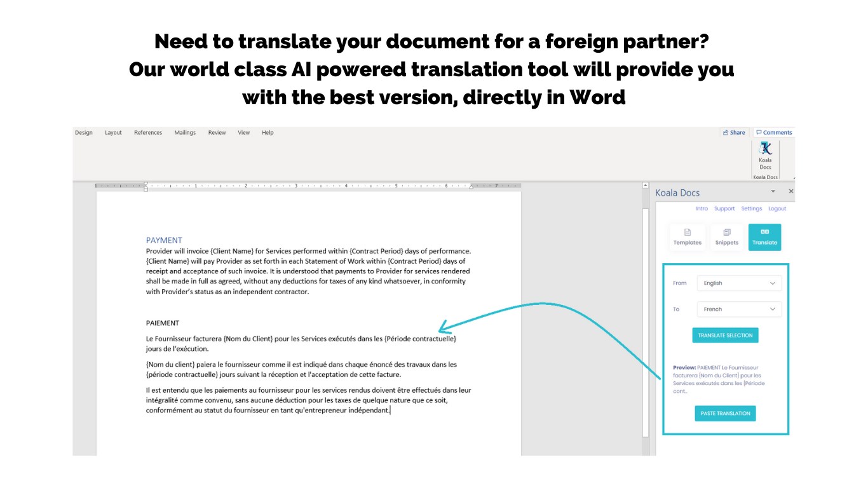The width and height of the screenshot is (868, 488).
Task: Click the paragraph starting "Il est entendu"
Action: click(309, 400)
